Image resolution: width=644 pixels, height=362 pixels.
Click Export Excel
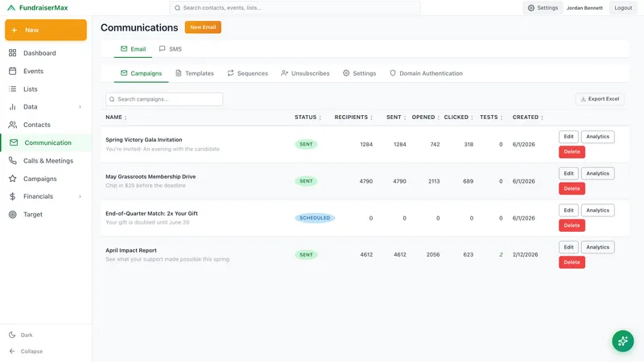pyautogui.click(x=600, y=99)
